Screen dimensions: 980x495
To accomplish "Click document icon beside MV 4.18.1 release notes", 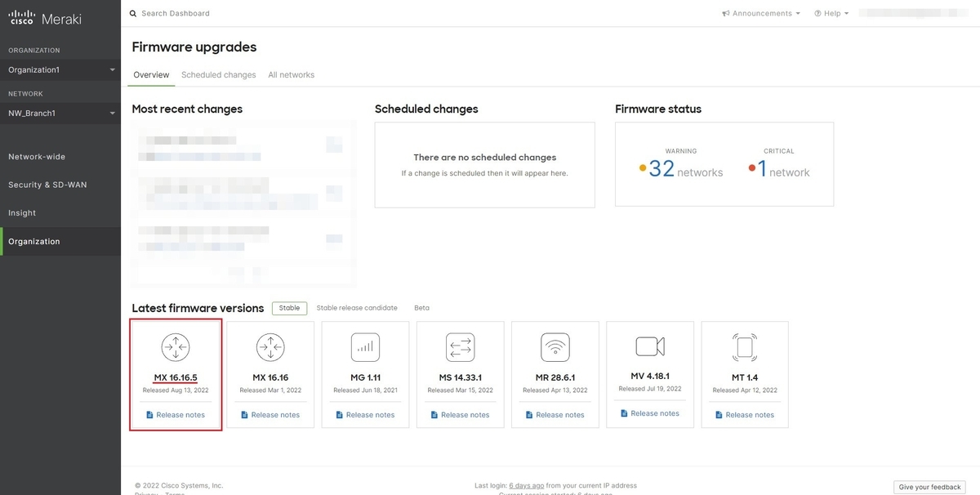I will [x=625, y=413].
